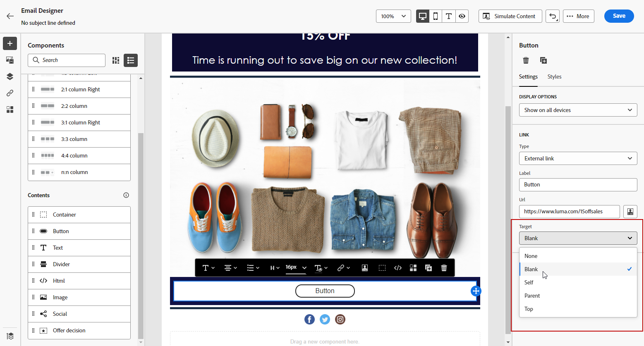Click the Facebook social icon

(x=309, y=319)
